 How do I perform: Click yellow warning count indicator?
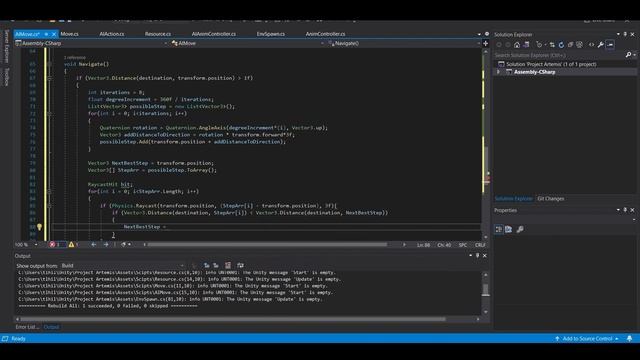74,244
